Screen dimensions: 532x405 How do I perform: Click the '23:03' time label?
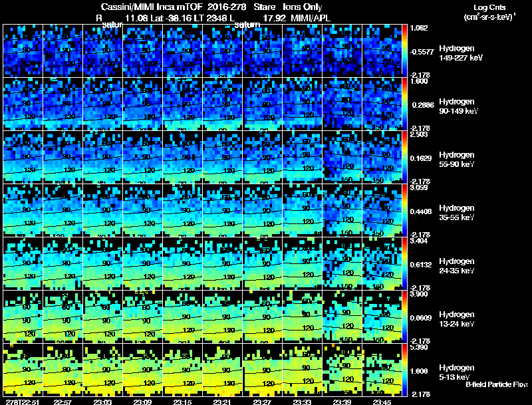pos(102,402)
